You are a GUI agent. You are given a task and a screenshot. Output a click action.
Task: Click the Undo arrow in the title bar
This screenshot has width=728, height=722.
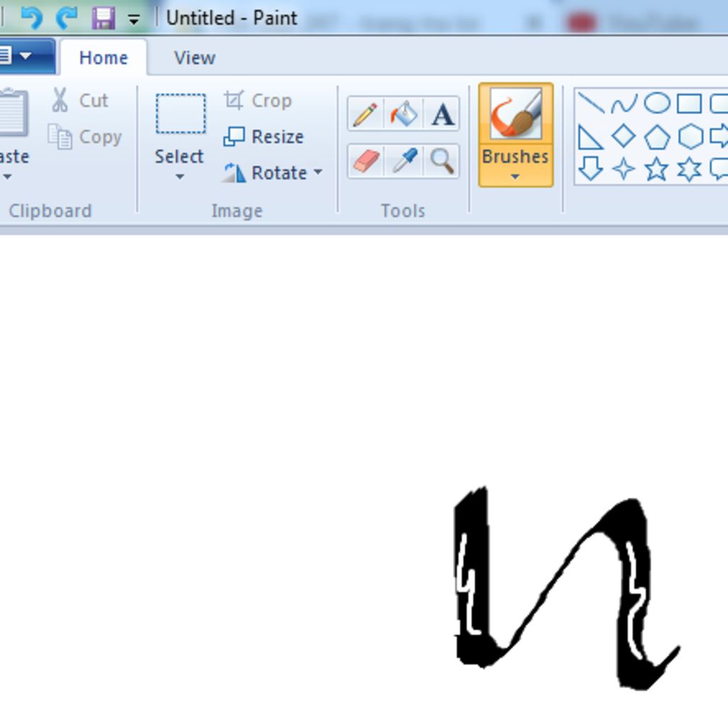coord(32,18)
